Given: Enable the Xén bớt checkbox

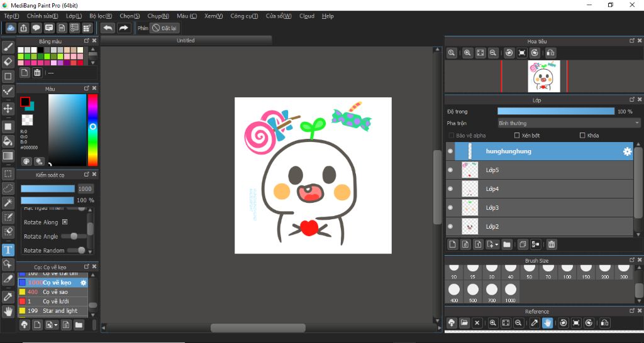Looking at the screenshot, I should tap(517, 136).
